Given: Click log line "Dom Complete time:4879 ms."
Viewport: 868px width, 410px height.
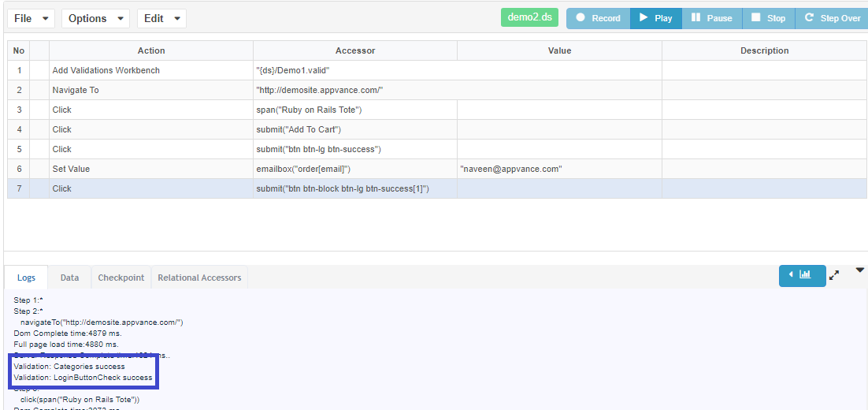Looking at the screenshot, I should coord(68,334).
